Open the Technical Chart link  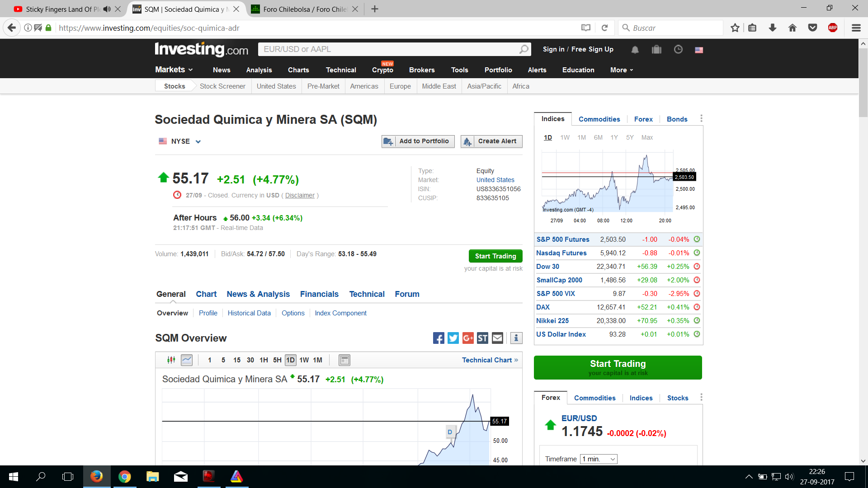point(490,360)
